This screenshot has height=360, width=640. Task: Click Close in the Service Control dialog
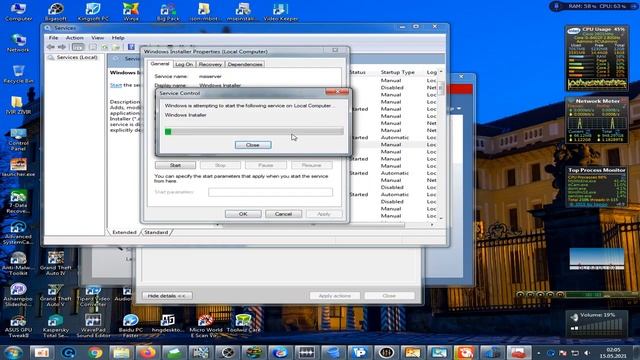(x=253, y=145)
